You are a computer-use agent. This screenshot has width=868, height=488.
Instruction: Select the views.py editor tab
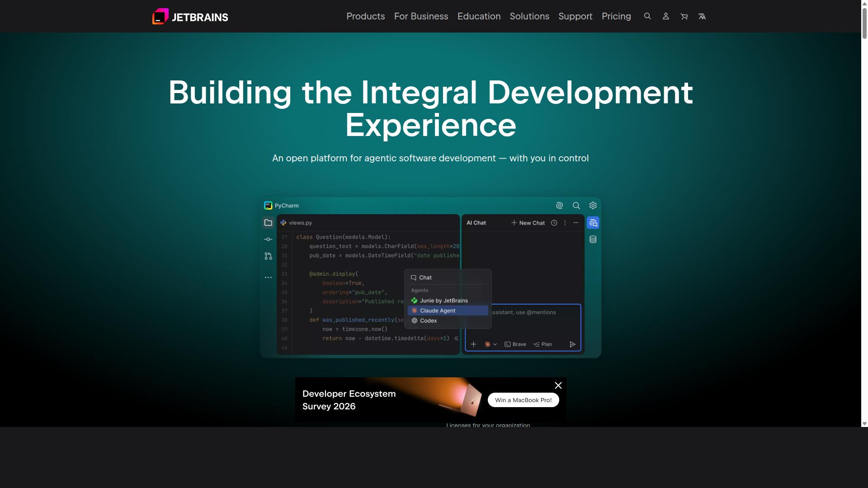[296, 223]
